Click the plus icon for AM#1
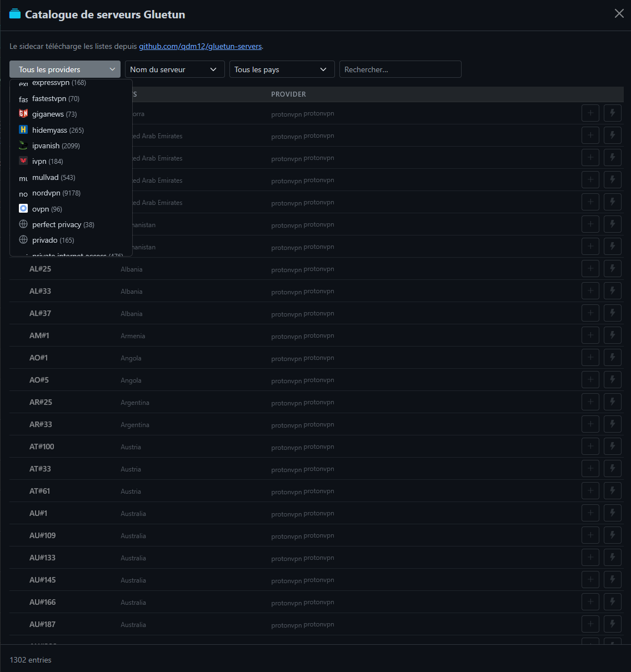The height and width of the screenshot is (672, 631). [590, 335]
